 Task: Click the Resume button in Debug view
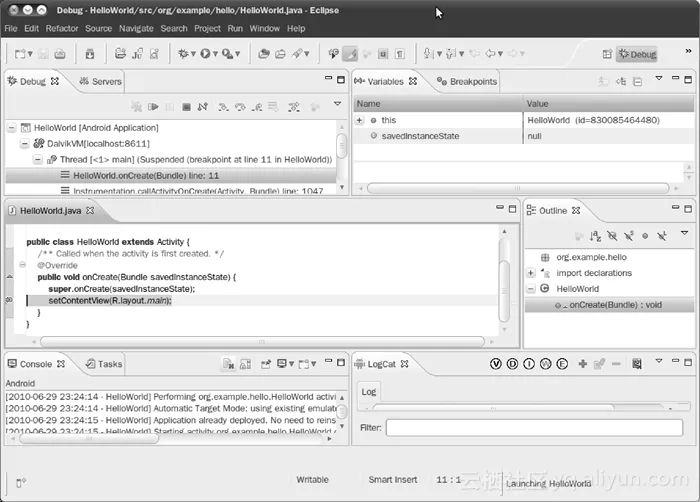[x=154, y=106]
